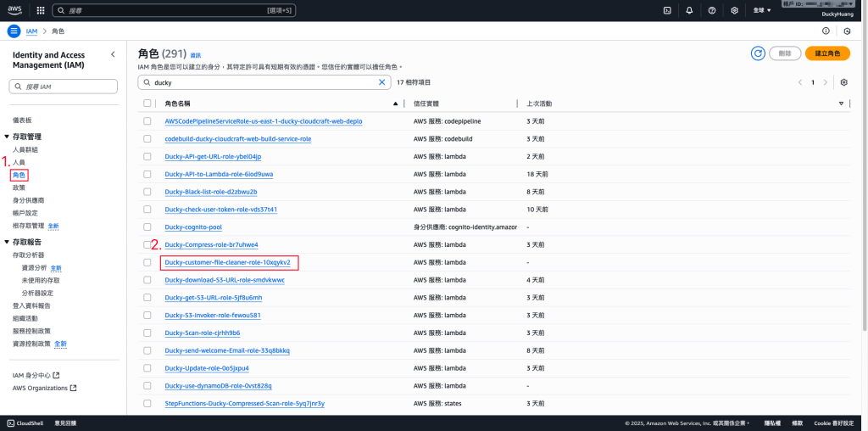This screenshot has height=431, width=868.
Task: Open the Ducky-Compress-role-br7uhwe4 link
Action: point(211,245)
